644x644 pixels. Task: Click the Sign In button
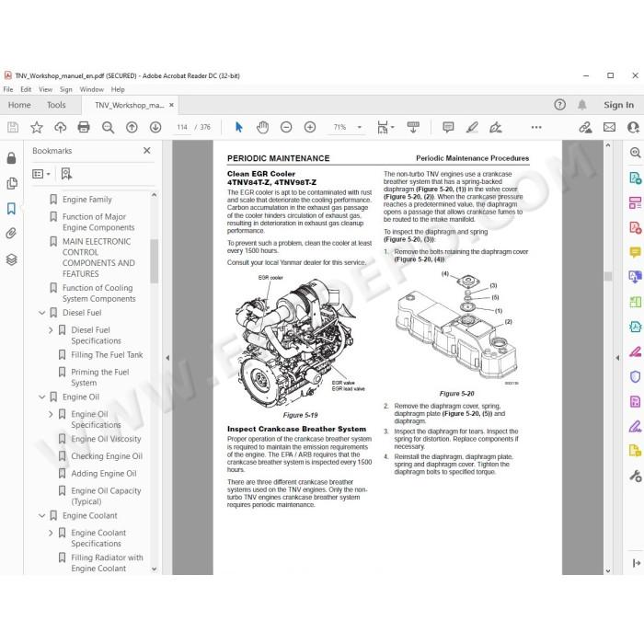(618, 105)
